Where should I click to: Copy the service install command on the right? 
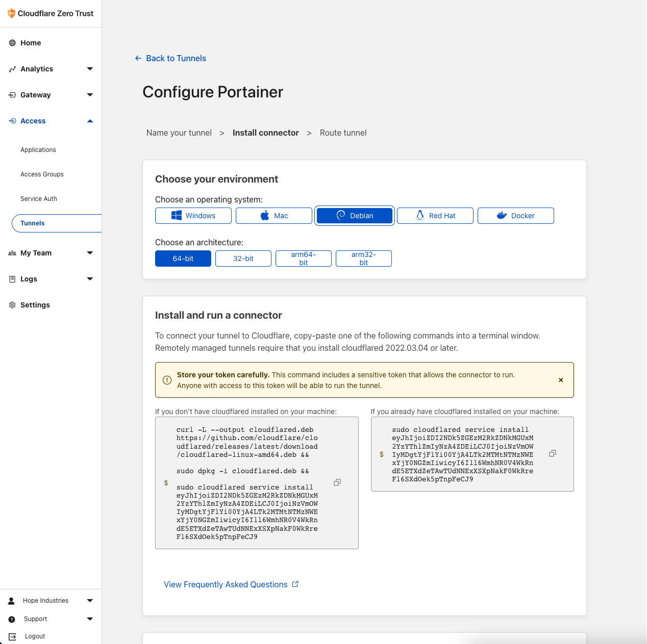[552, 453]
